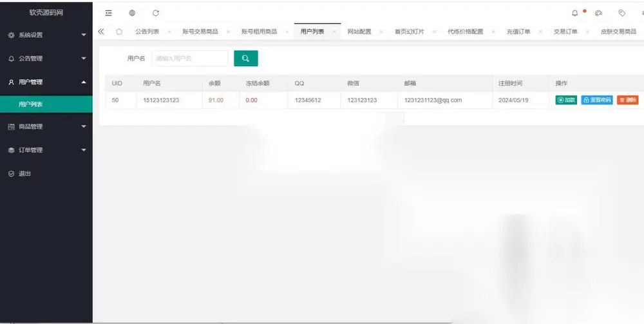
Task: Click the UID column header
Action: coord(117,83)
